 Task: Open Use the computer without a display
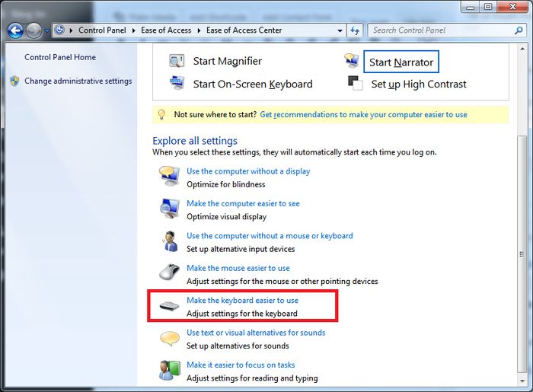[x=248, y=171]
